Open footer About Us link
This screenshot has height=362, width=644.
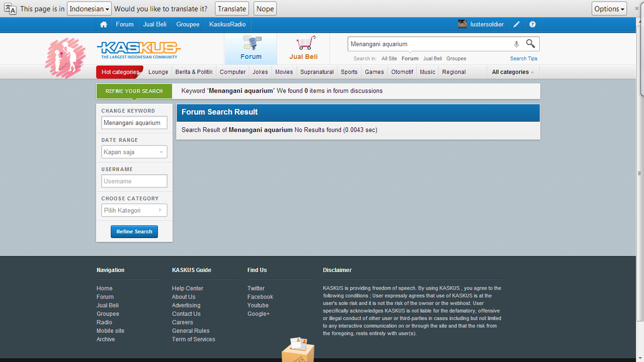(184, 297)
